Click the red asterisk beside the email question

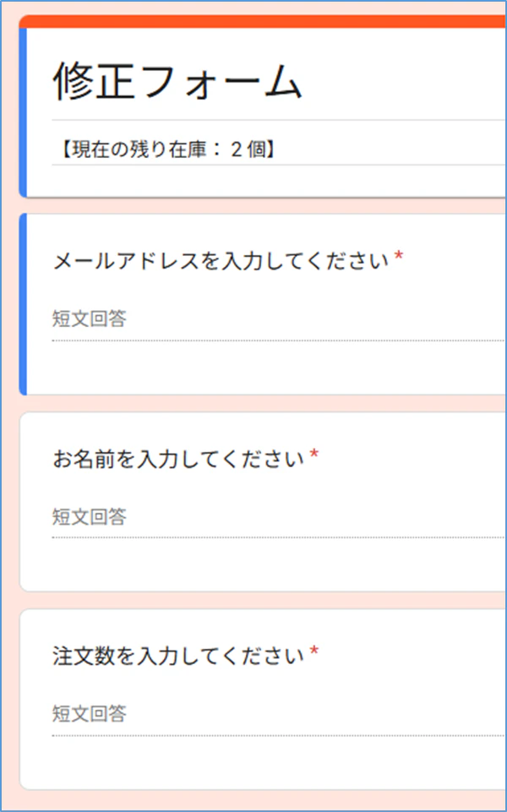[398, 256]
